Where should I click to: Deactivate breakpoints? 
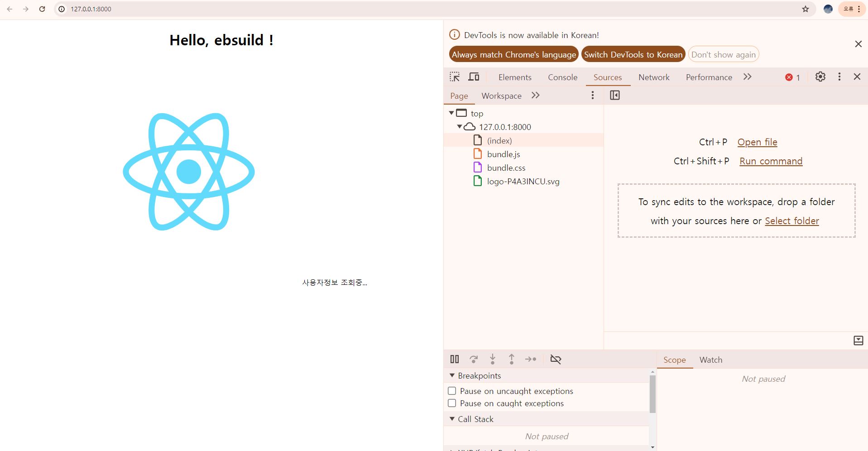pyautogui.click(x=556, y=359)
